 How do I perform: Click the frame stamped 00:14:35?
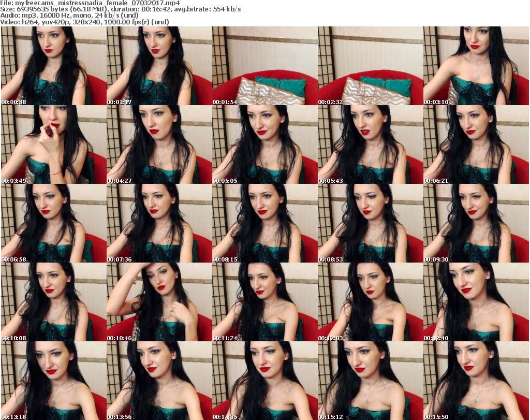click(265, 381)
